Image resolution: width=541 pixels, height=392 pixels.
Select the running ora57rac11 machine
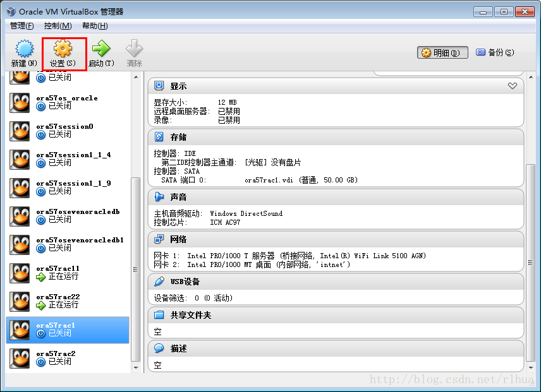click(68, 273)
